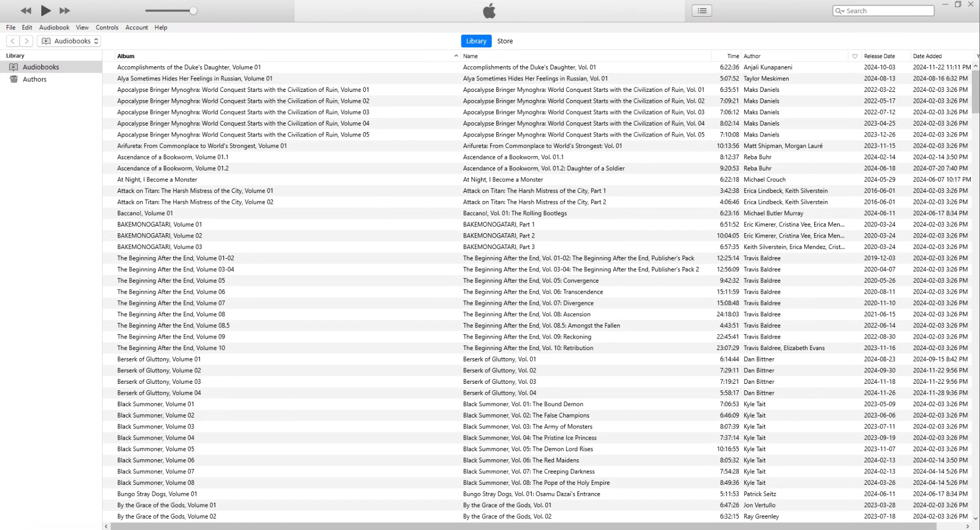Open the Controls menu
980x530 pixels.
(107, 28)
